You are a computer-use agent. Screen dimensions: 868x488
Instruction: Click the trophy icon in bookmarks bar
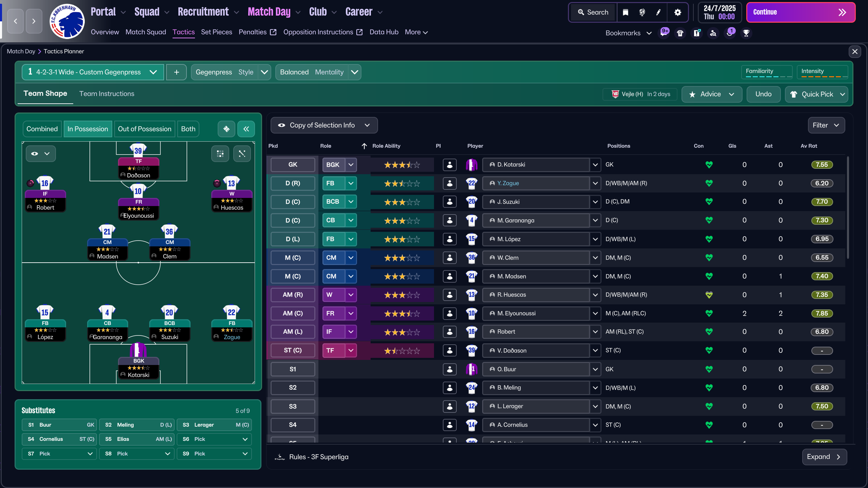point(746,33)
